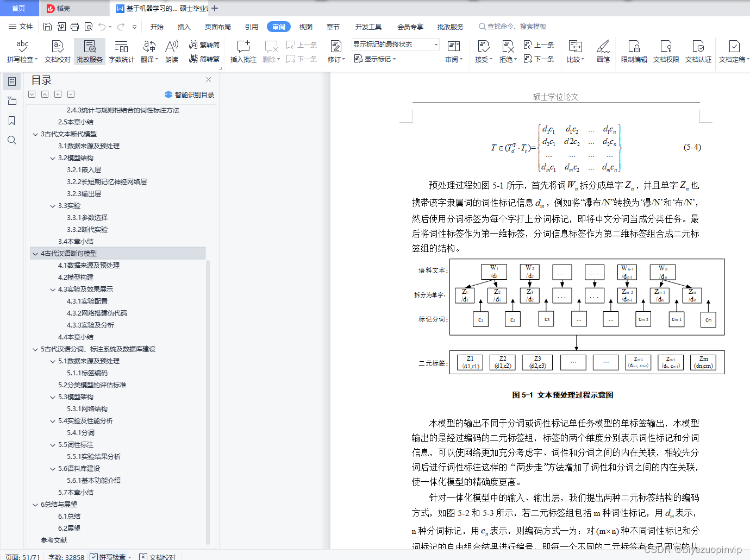Click the search commands field (查找命令)
The width and height of the screenshot is (750, 560).
pos(512,27)
